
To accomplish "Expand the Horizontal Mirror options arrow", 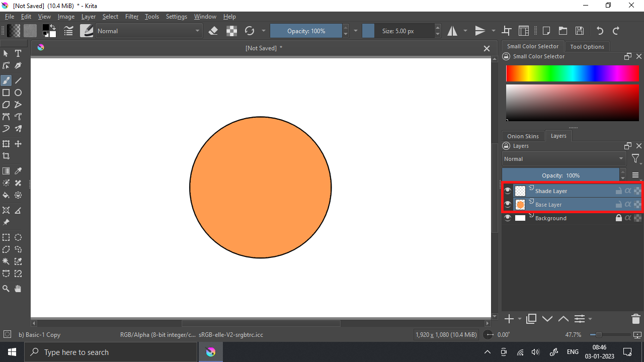I will click(x=465, y=31).
